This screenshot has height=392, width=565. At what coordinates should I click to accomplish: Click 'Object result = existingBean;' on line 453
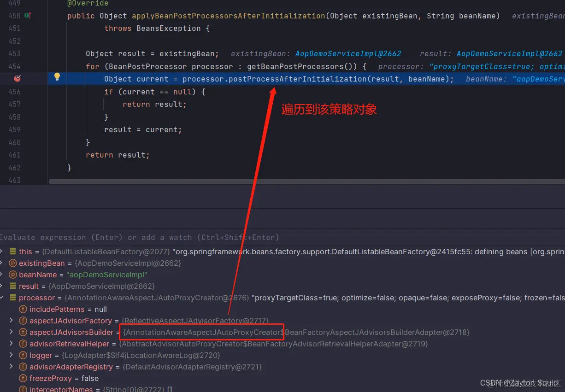point(153,53)
